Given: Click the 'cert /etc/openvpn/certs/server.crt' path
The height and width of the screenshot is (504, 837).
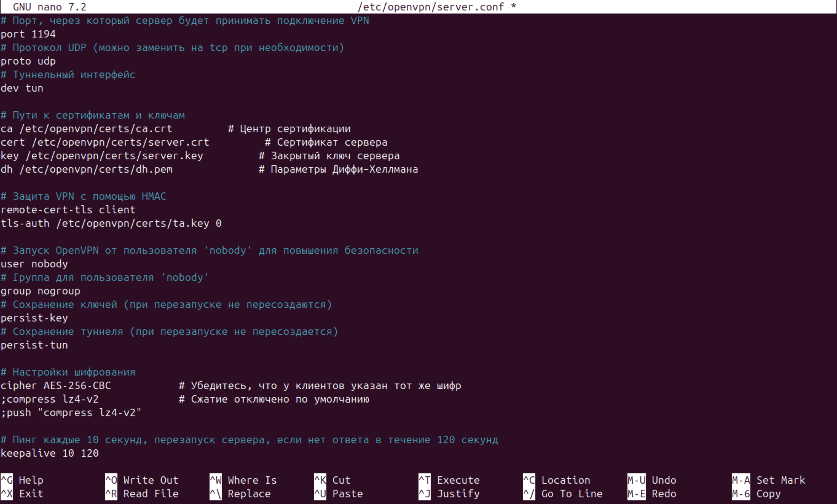Looking at the screenshot, I should 105,142.
